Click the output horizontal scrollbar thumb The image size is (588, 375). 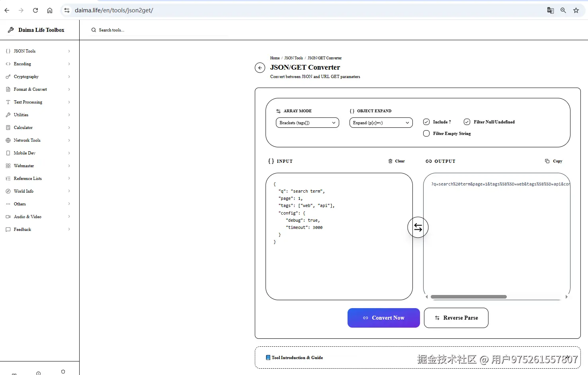coord(469,297)
